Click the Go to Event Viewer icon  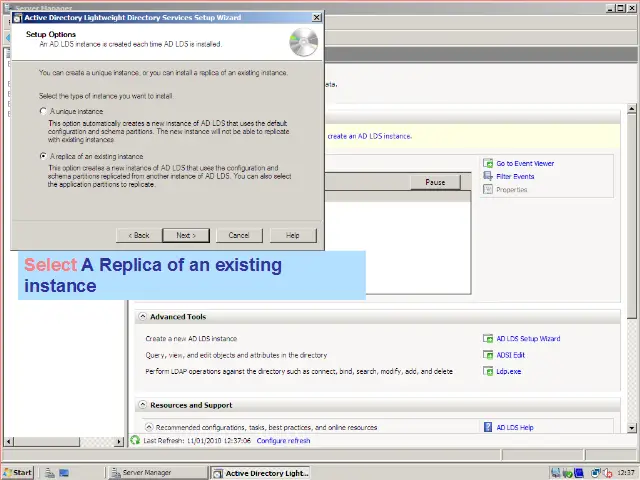(x=488, y=163)
